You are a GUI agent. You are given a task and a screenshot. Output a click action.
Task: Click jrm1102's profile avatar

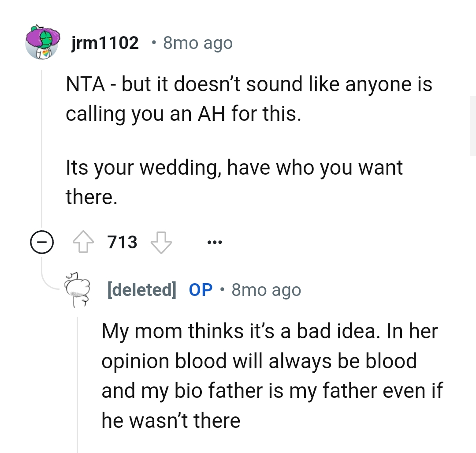coord(43,43)
